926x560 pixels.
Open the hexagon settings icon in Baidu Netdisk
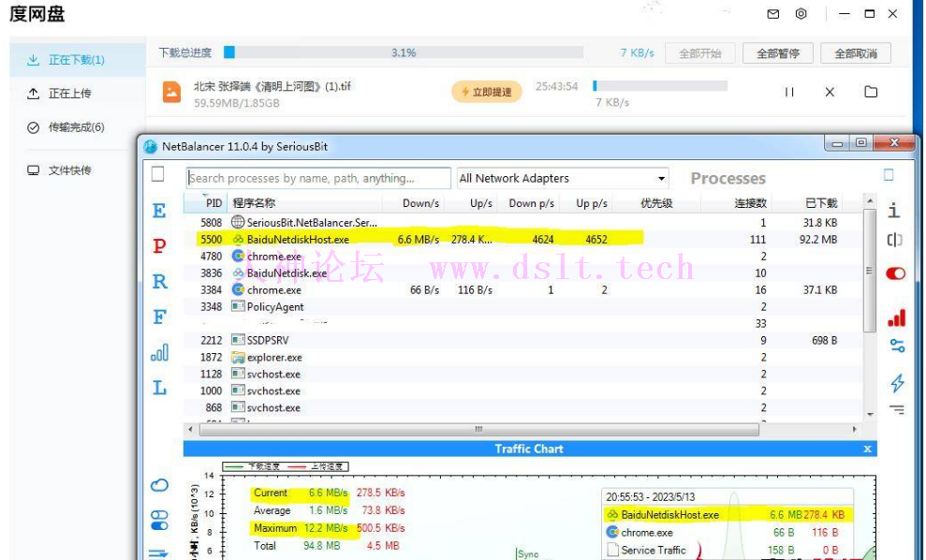point(801,14)
